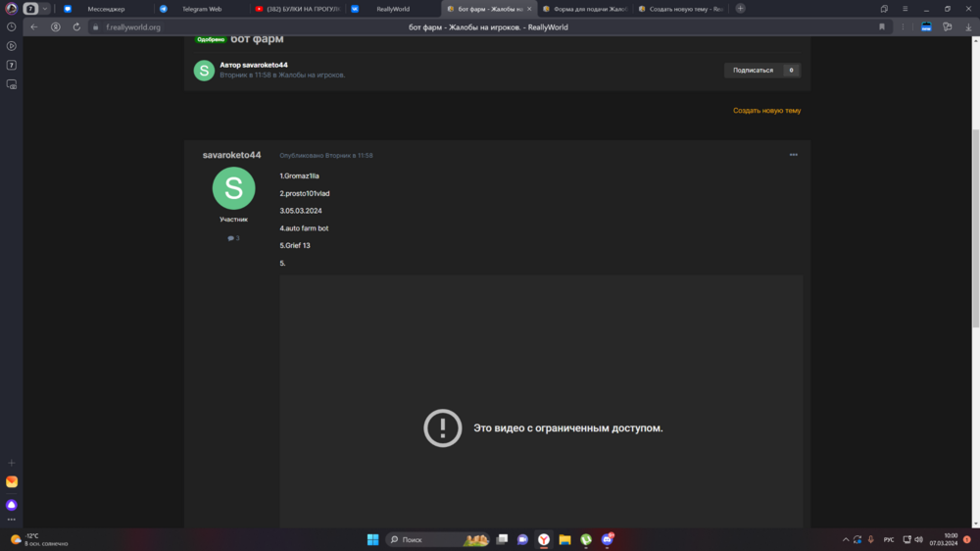980x551 pixels.
Task: Open sidebar more options dots
Action: pos(11,520)
